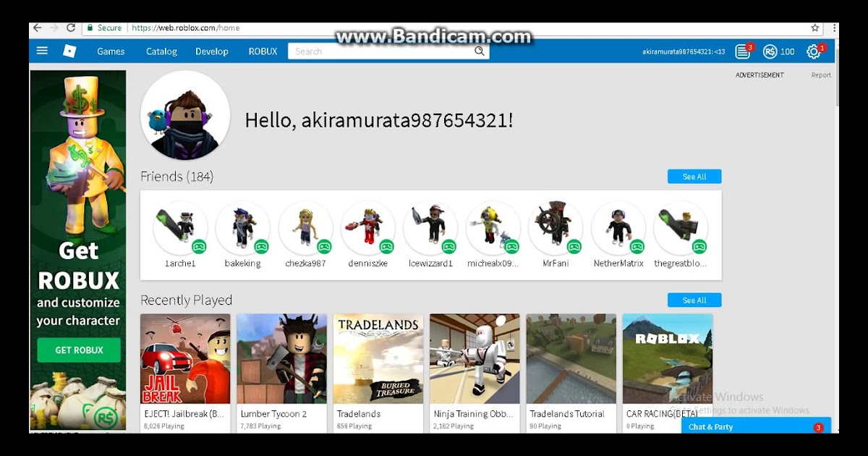Open friend 1arche1's avatar
Screen dimensions: 868x456
click(180, 228)
